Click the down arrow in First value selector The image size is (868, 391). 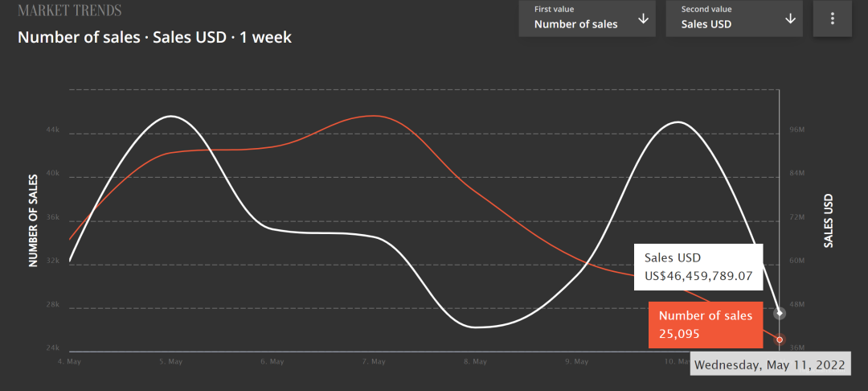pyautogui.click(x=643, y=19)
